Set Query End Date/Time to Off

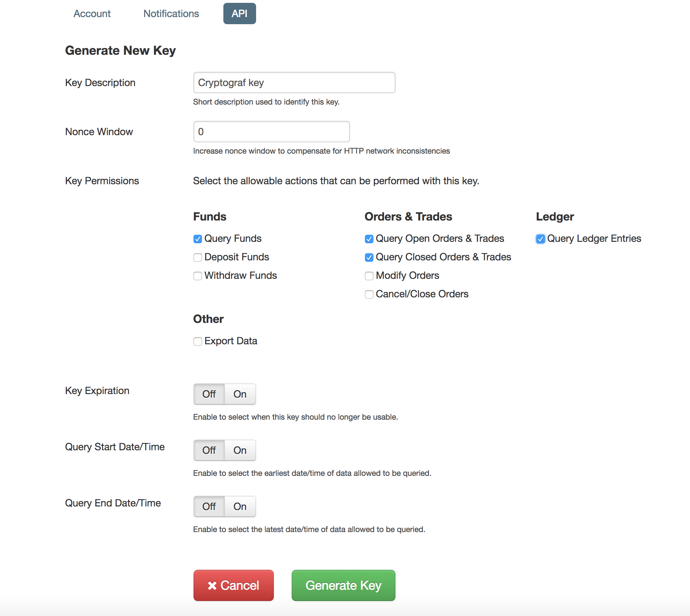click(209, 506)
